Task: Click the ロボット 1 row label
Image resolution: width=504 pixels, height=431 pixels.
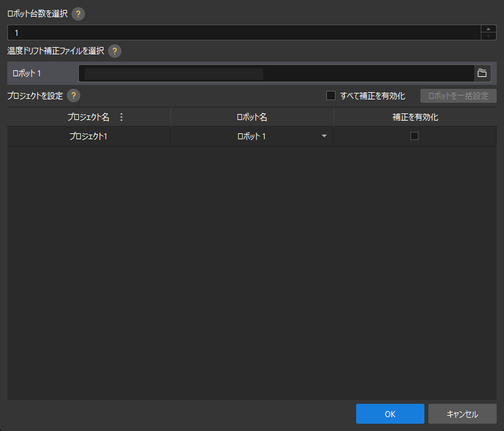Action: pos(27,74)
